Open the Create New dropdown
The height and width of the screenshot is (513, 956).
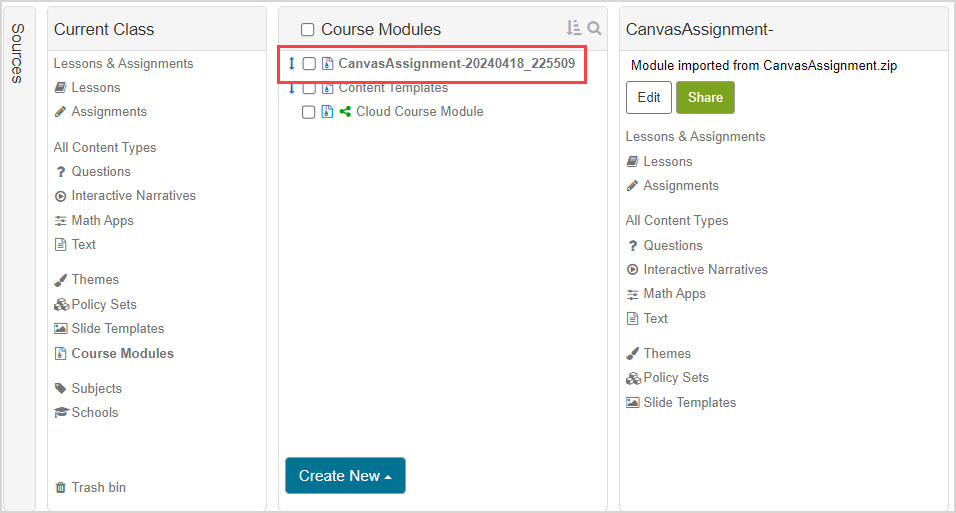(345, 476)
